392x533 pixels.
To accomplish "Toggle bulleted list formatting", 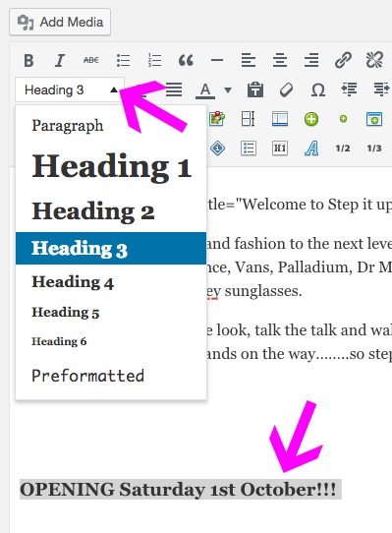I will pyautogui.click(x=123, y=61).
